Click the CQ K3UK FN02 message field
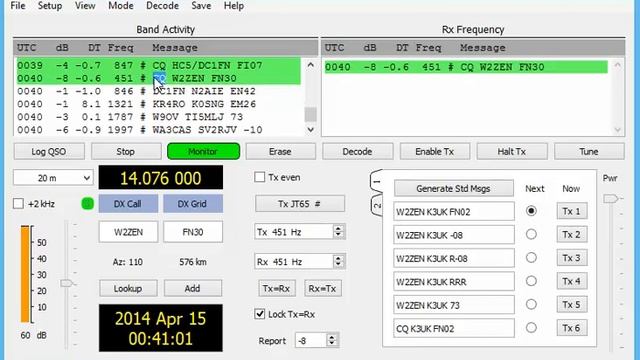Screen dimensions: 640x360 click(453, 328)
